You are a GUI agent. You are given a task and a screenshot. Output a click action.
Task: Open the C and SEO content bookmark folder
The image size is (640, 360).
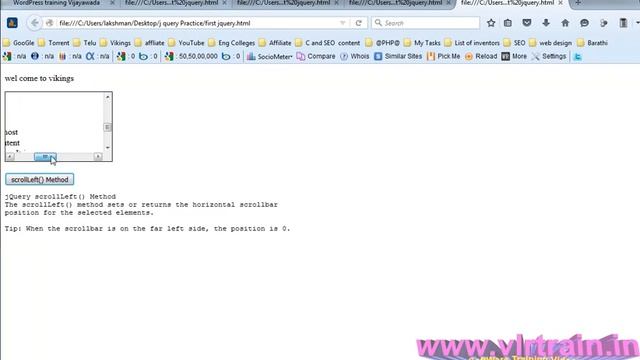pyautogui.click(x=328, y=43)
